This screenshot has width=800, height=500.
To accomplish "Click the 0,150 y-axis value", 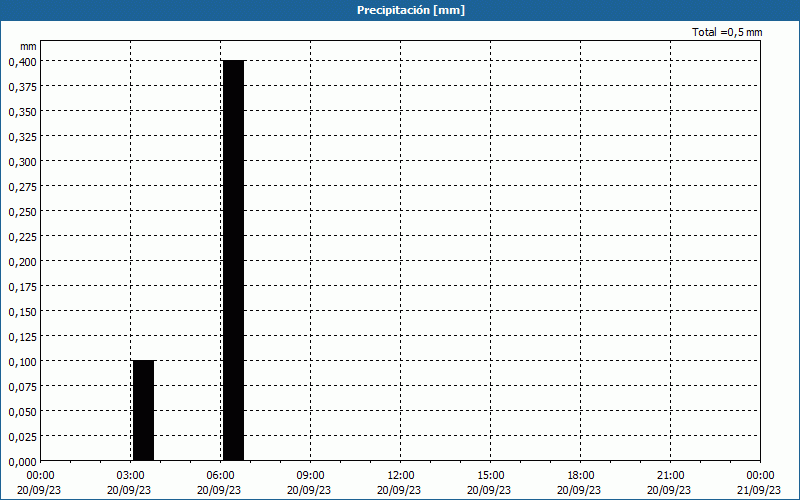I will [23, 312].
